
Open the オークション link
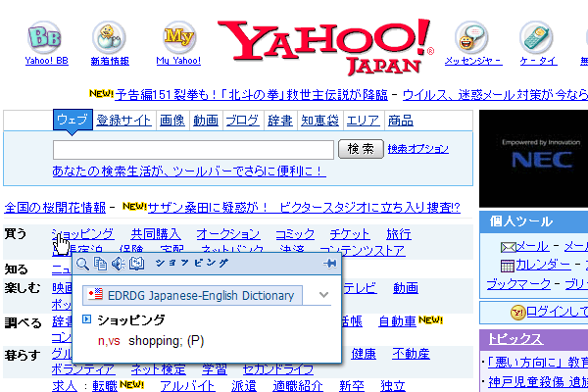point(228,234)
